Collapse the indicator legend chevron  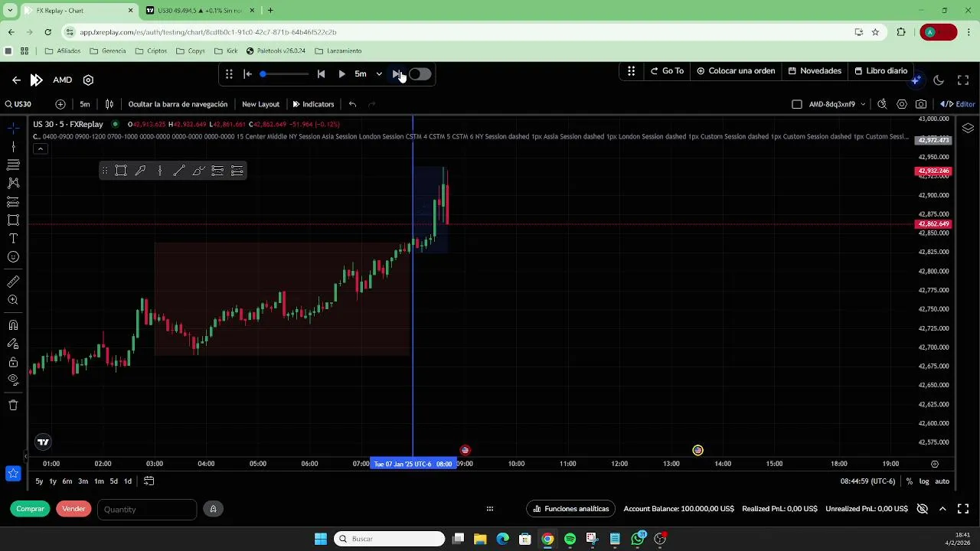click(x=41, y=148)
